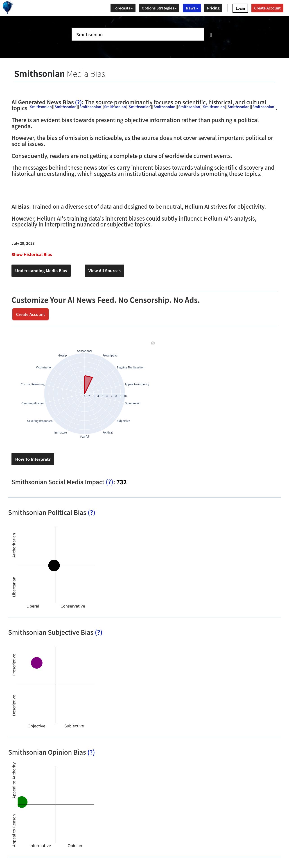Viewport: 289px width, 868px height.
Task: Click the (?) beside Smithsonian Opinion Bias
Action: [x=91, y=752]
